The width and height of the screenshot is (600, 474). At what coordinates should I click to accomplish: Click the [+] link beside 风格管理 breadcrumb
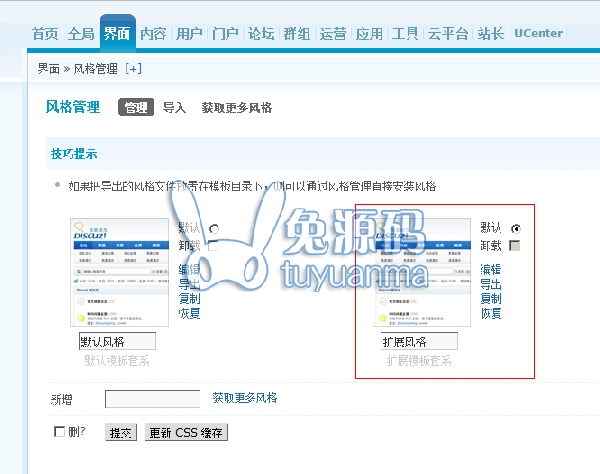tap(134, 69)
